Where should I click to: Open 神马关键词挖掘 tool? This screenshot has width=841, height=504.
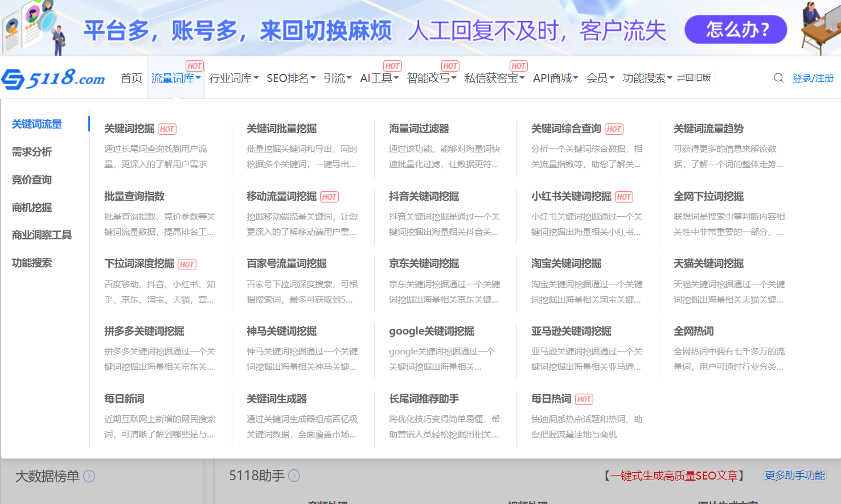281,331
